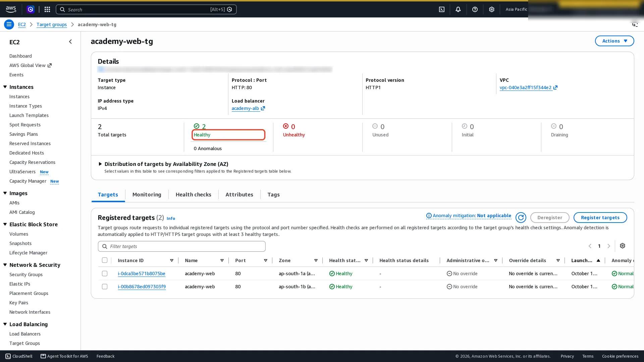
Task: Open external link icon next to VPC ID
Action: [x=555, y=87]
